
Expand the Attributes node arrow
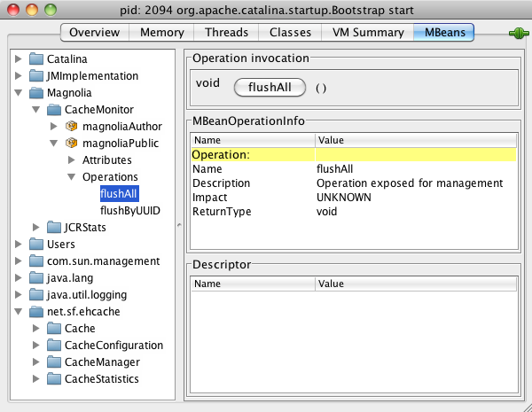coord(71,159)
